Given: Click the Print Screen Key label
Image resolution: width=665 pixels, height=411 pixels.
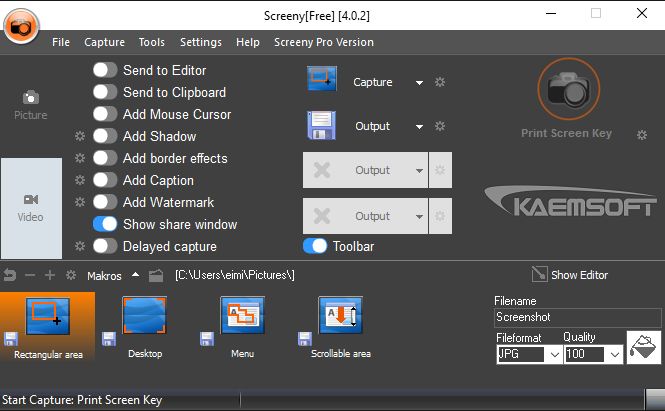Looking at the screenshot, I should pos(566,133).
